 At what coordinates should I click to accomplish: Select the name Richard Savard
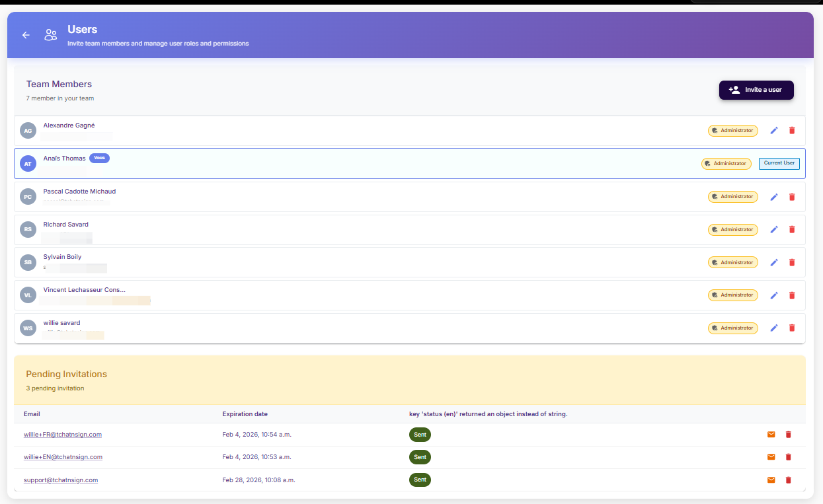point(66,225)
